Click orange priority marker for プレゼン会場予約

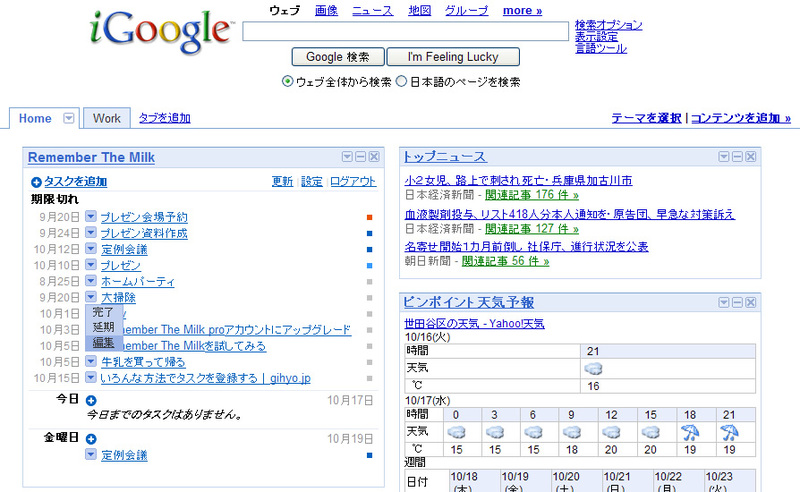[369, 217]
